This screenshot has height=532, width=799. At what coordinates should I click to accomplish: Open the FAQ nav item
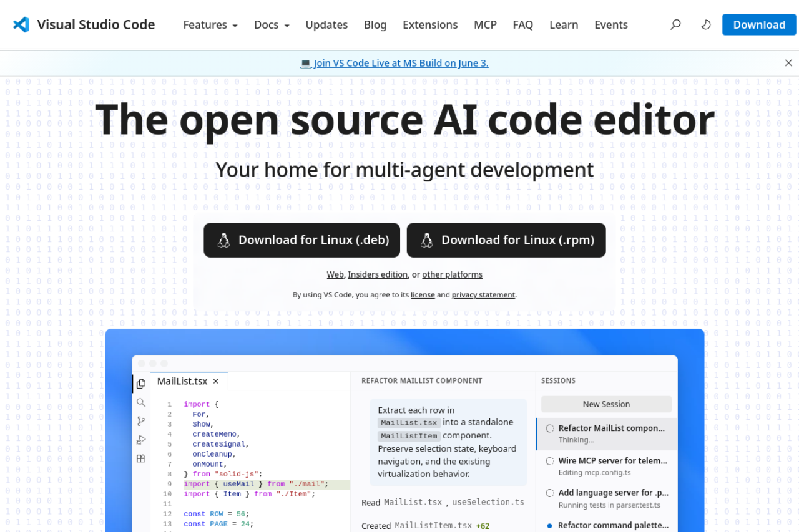coord(523,25)
